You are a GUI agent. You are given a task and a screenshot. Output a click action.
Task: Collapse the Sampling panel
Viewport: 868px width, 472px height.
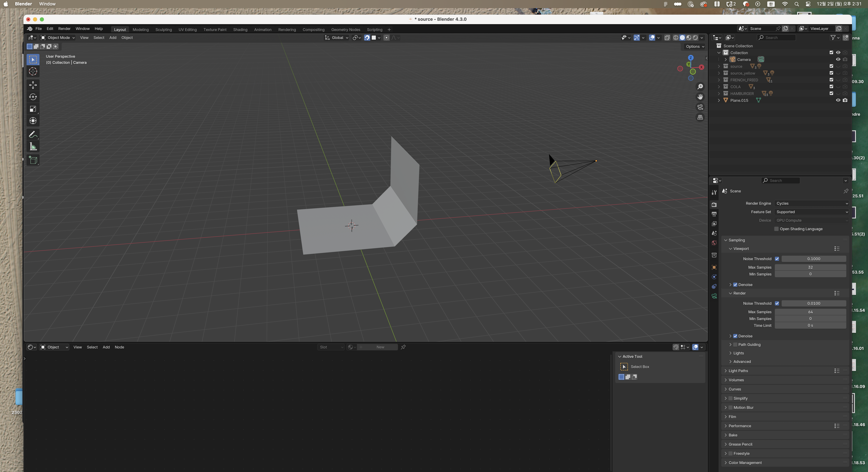(x=736, y=240)
